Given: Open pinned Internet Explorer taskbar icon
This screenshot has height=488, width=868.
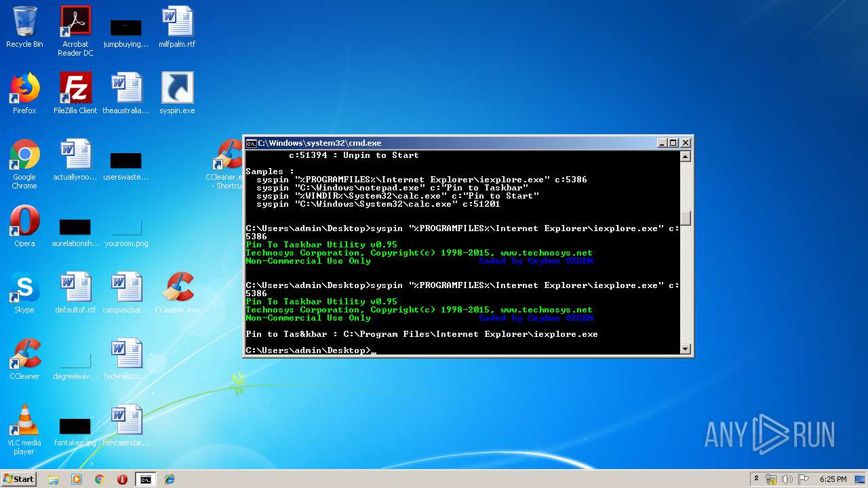Looking at the screenshot, I should pos(170,479).
